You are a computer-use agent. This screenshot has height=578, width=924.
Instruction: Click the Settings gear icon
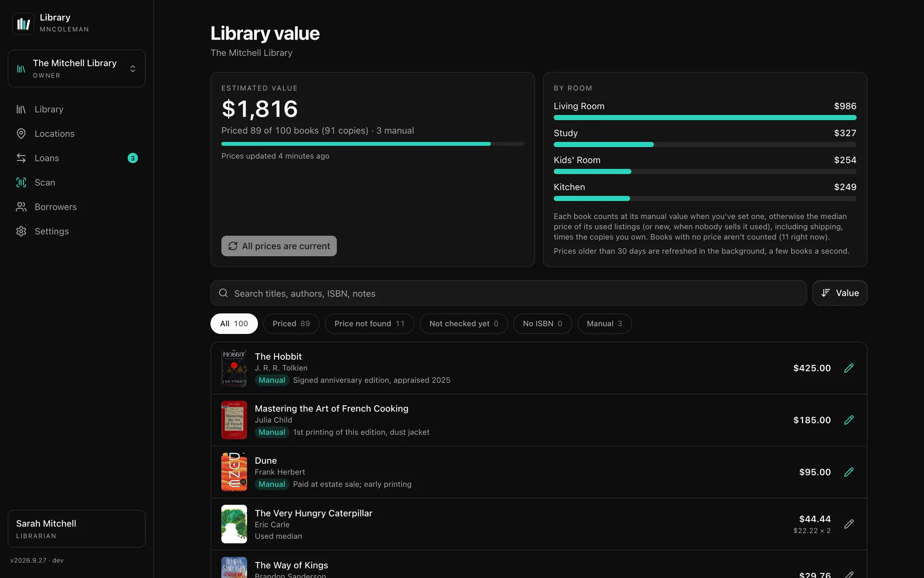(21, 231)
